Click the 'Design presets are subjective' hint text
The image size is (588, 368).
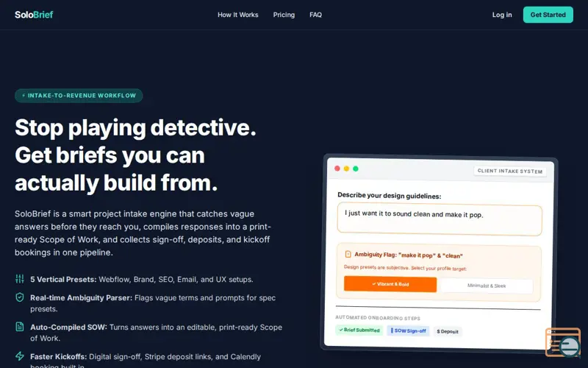click(405, 268)
